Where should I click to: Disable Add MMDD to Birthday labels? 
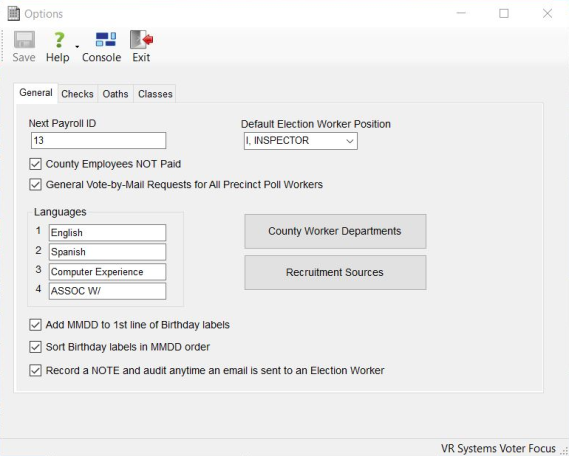click(35, 325)
